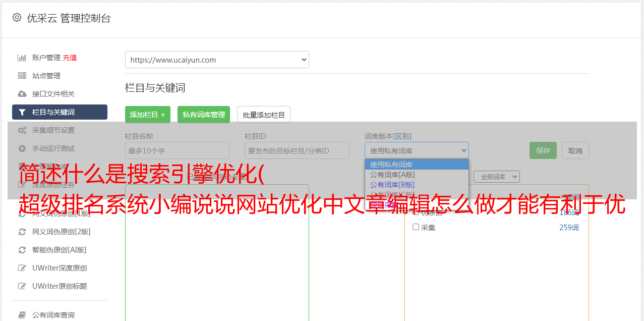Open the 词库版本 dropdown showing 使用私有词库

click(x=417, y=150)
